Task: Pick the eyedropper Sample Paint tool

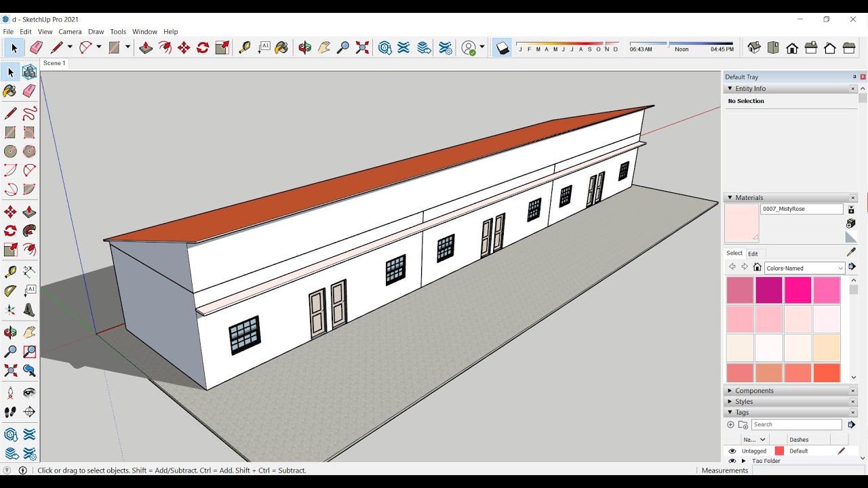Action: (851, 252)
